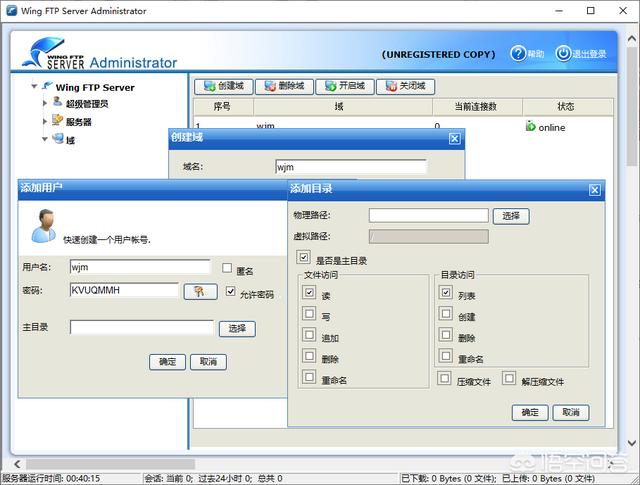Click the home directory input field
640x485 pixels.
pyautogui.click(x=142, y=328)
